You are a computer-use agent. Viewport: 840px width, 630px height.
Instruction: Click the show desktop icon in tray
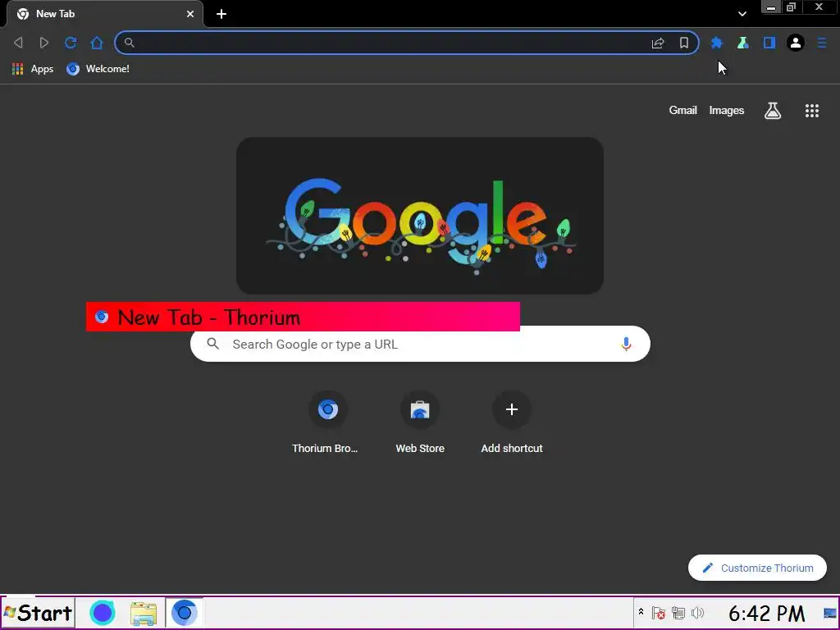click(830, 613)
